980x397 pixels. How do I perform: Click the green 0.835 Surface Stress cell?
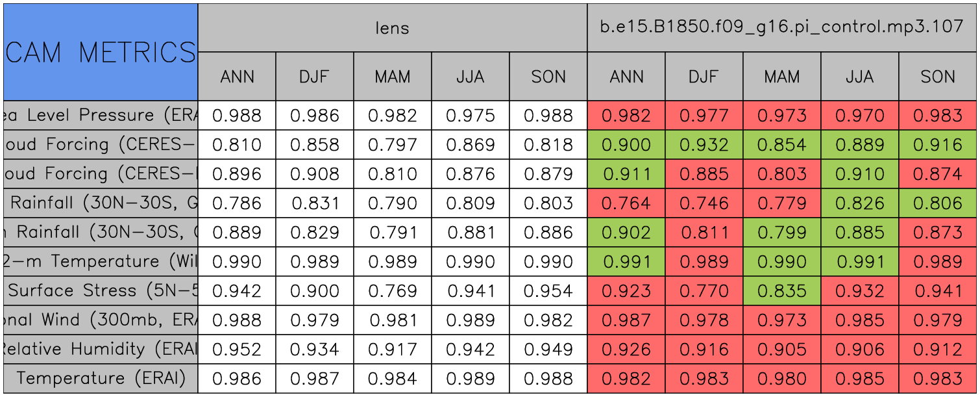coord(781,291)
